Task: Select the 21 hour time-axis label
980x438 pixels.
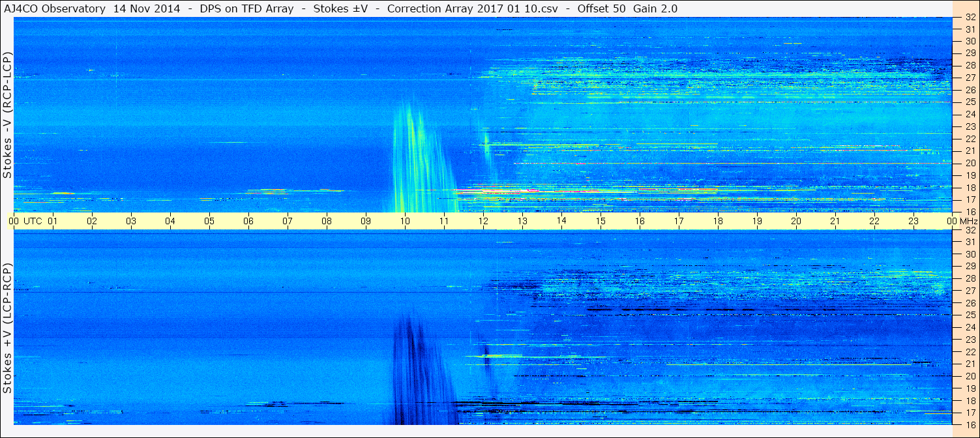Action: (x=835, y=221)
